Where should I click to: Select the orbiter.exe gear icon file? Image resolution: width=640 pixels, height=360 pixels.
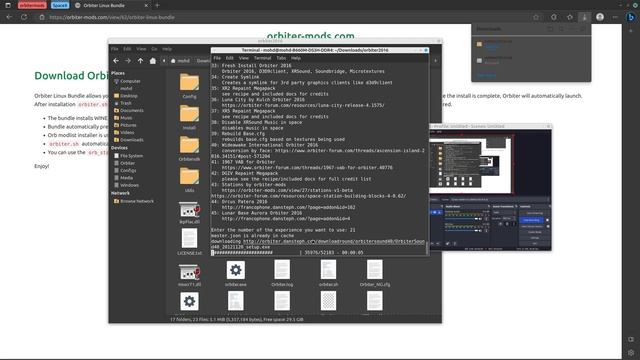tap(236, 273)
